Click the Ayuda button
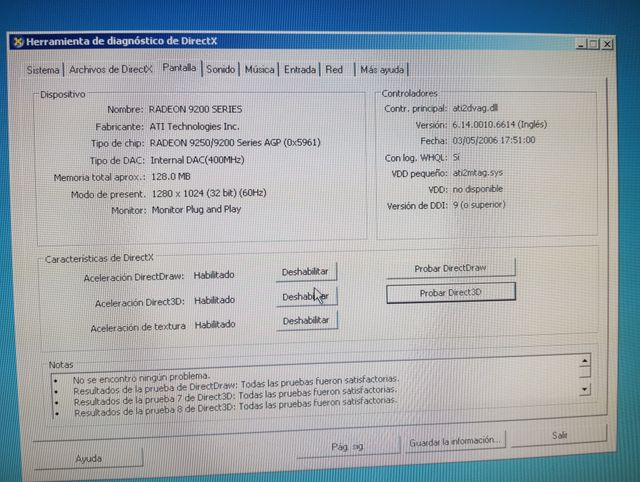The height and width of the screenshot is (482, 640). tap(89, 459)
